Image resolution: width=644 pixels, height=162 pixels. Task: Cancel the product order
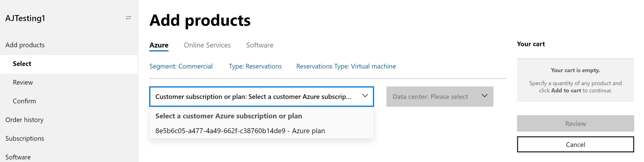pos(575,145)
